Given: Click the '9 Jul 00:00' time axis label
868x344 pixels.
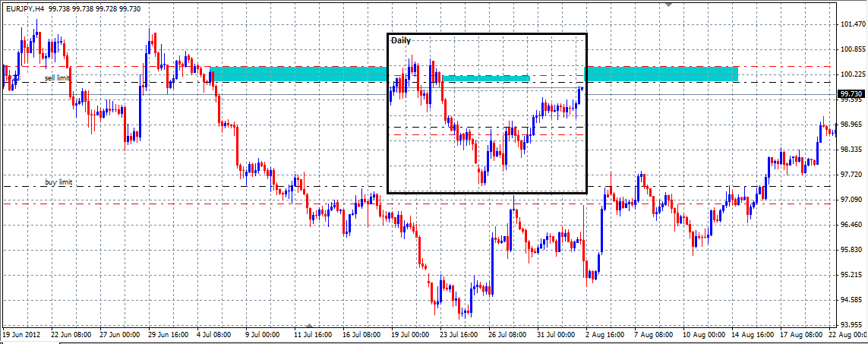Looking at the screenshot, I should (263, 334).
